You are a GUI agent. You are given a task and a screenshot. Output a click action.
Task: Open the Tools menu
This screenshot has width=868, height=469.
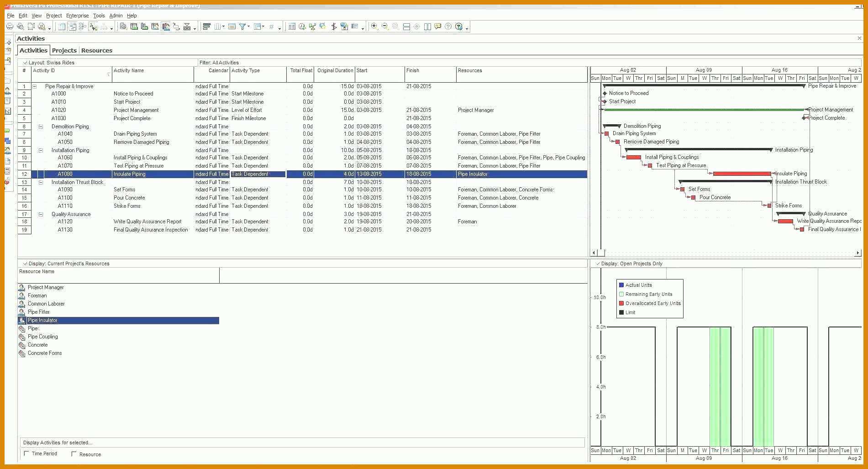(99, 16)
